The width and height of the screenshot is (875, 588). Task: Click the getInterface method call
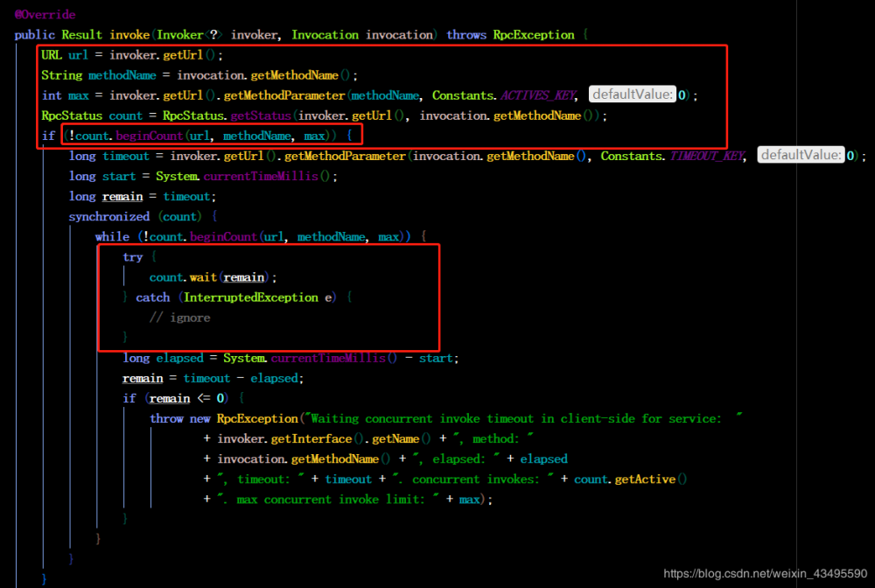(x=311, y=439)
